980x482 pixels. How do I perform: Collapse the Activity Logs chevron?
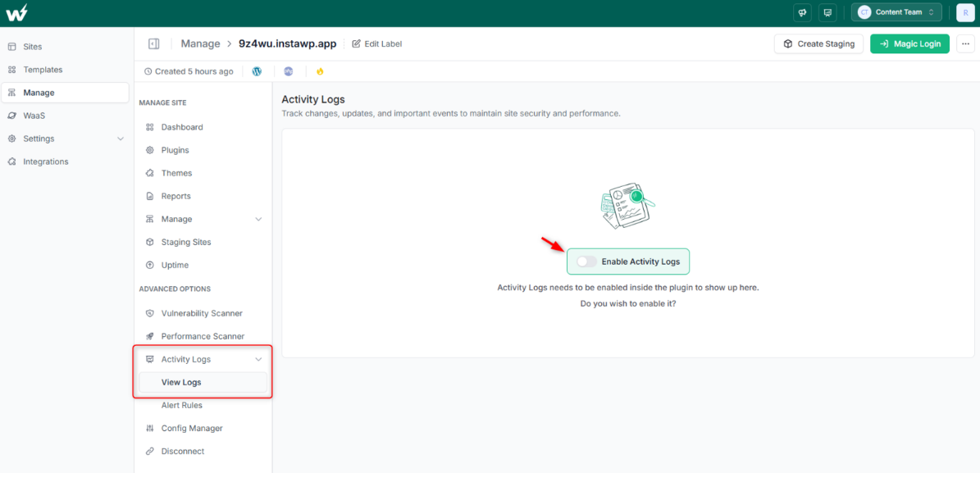pyautogui.click(x=259, y=360)
